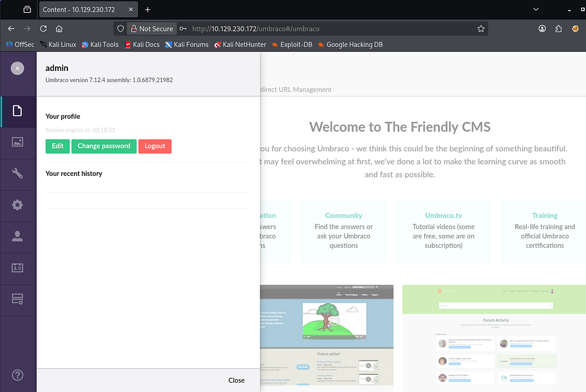Open the Members section icon

[x=18, y=268]
